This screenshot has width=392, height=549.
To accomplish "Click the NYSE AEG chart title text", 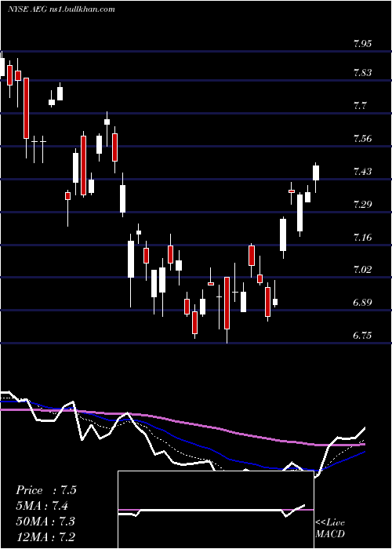I will (x=62, y=9).
